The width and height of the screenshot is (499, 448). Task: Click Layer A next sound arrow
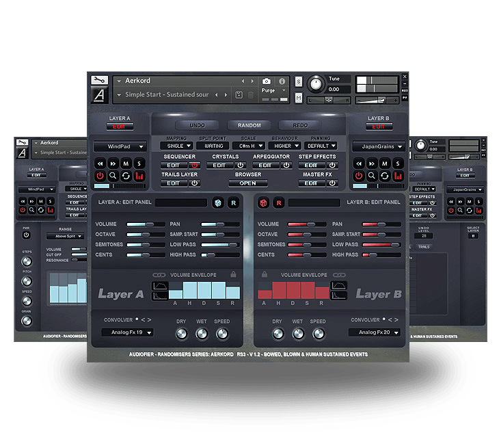(x=113, y=163)
